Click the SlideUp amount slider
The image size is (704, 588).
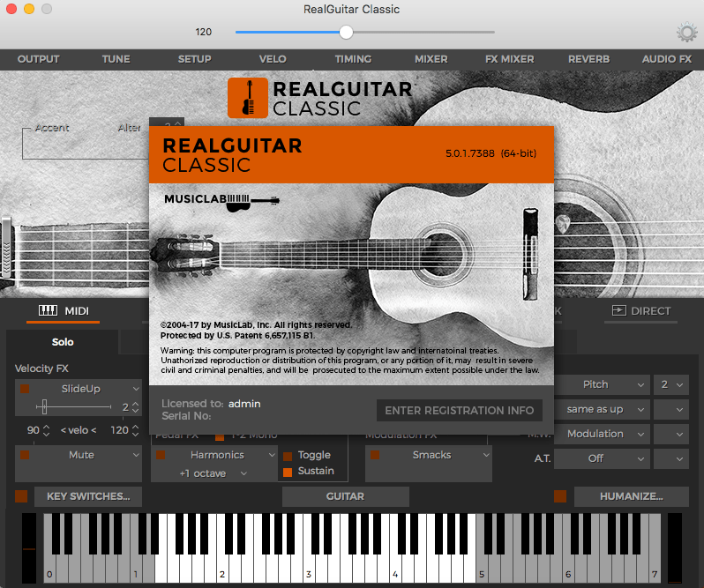[73, 406]
